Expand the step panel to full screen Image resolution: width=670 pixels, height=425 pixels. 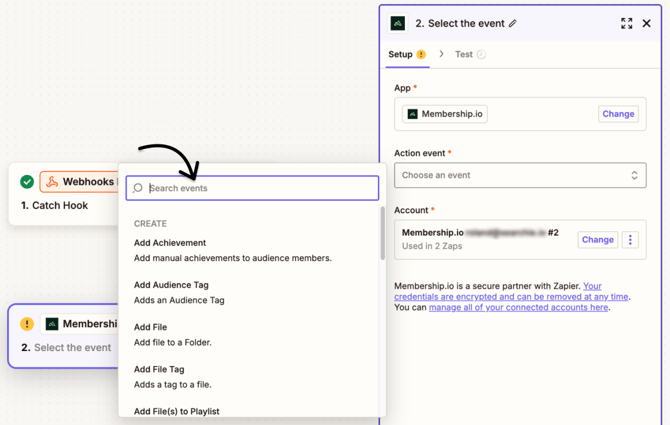point(626,23)
